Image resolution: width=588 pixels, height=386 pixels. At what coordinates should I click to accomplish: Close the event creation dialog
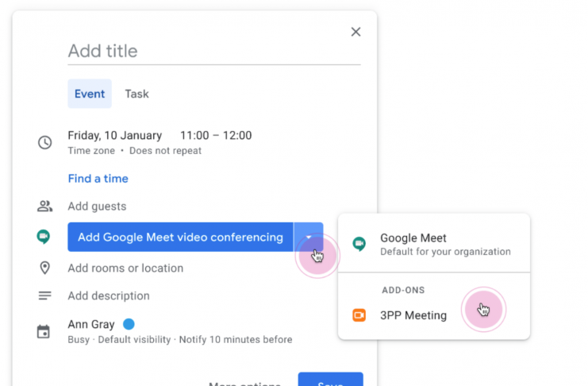355,32
